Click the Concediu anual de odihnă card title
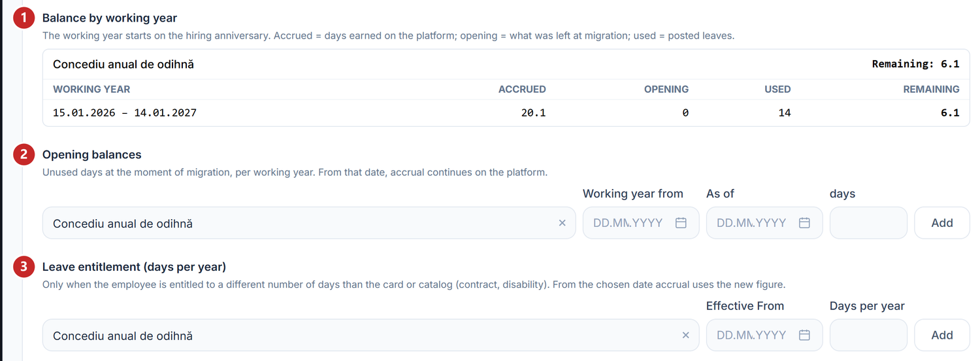The image size is (980, 361). (123, 64)
